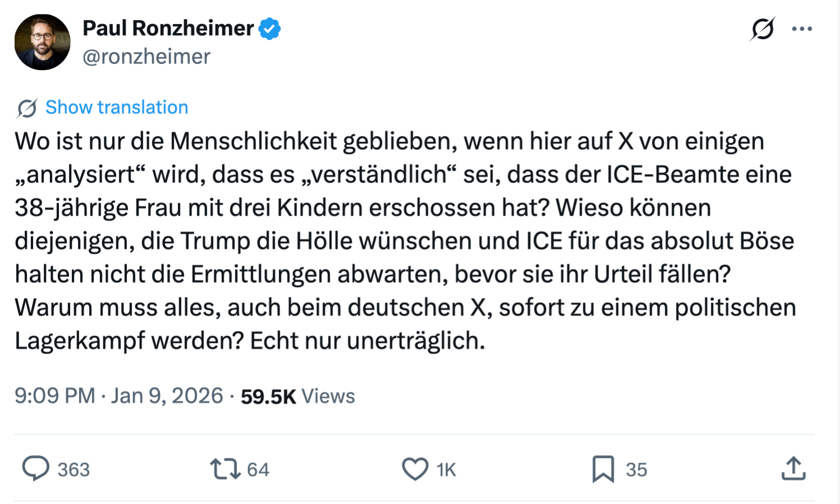Open the 9:09 PM Jan 9, 2026 timestamp
Screen dimensions: 840x504
(118, 396)
